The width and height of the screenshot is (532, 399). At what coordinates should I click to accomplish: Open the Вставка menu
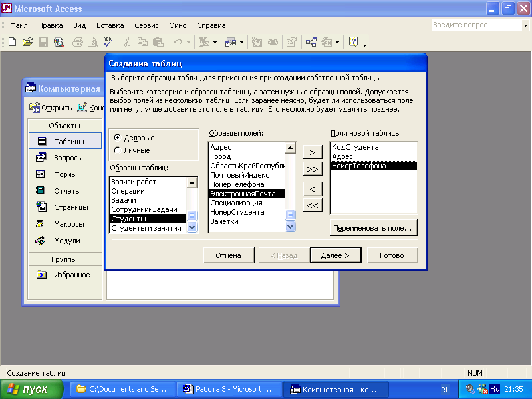click(x=110, y=25)
